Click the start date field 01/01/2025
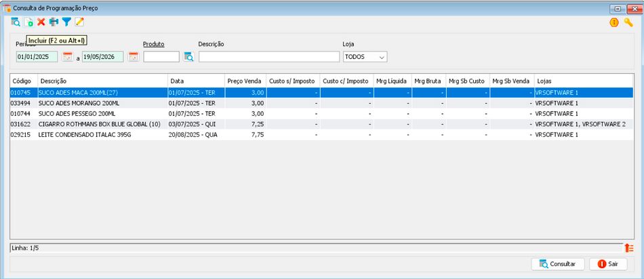This screenshot has height=279, width=644. (x=37, y=57)
